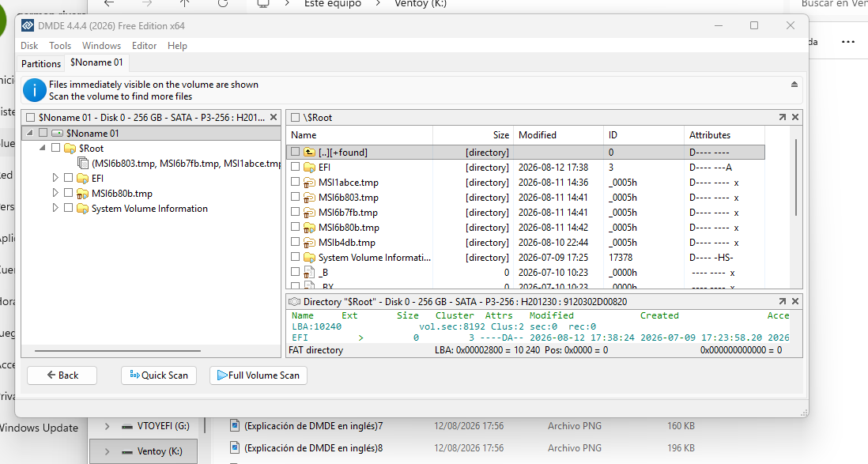The image size is (868, 464).
Task: Click the multiple-files icon under $Root
Action: pos(83,164)
